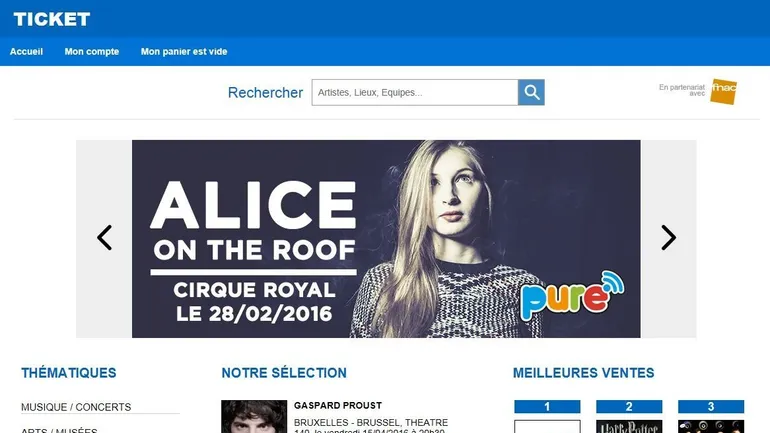Open the Fnac partner logo
This screenshot has height=433, width=770.
tap(723, 91)
